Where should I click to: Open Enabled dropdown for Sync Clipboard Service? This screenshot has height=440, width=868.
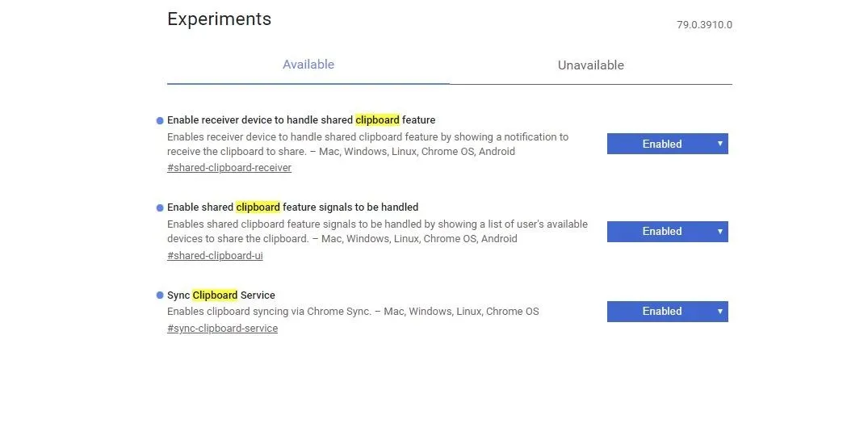click(667, 312)
